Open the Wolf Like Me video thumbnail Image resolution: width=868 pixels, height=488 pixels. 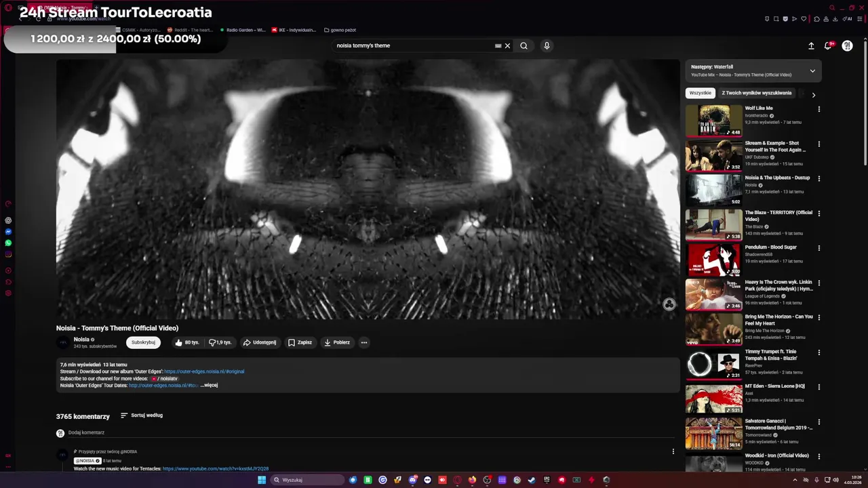pyautogui.click(x=714, y=121)
